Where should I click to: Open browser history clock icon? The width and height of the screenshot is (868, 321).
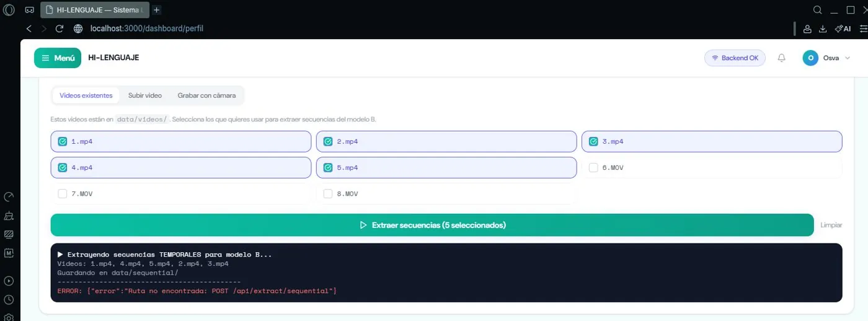tap(9, 299)
